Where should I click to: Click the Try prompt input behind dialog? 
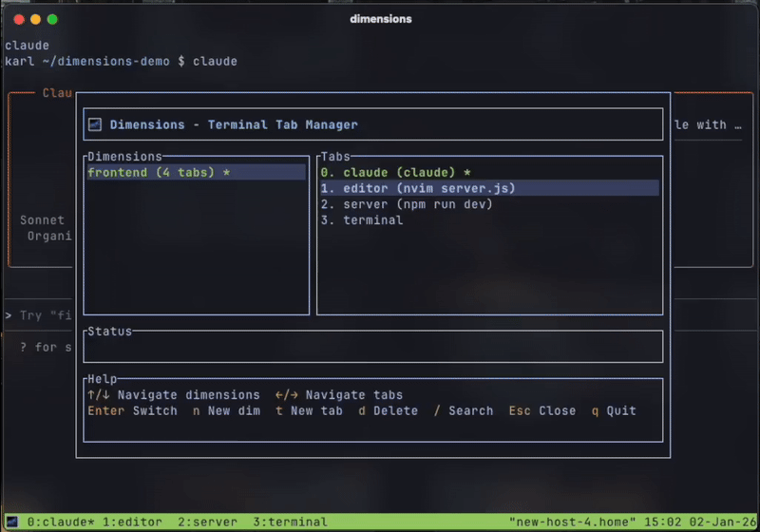[39, 315]
